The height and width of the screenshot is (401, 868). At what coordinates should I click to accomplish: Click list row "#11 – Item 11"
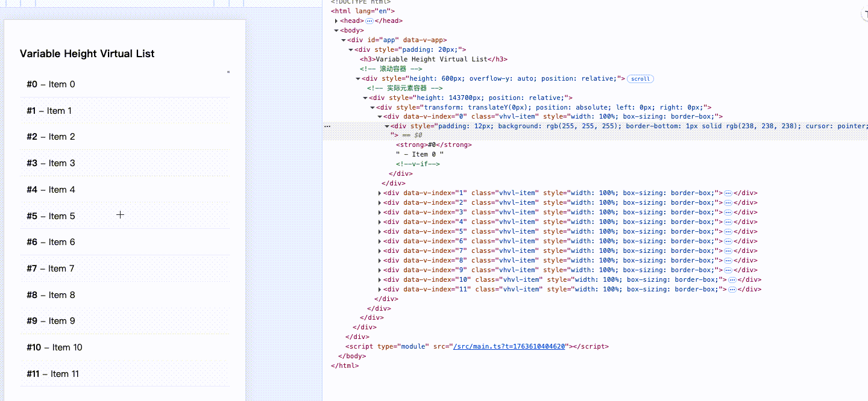[125, 374]
